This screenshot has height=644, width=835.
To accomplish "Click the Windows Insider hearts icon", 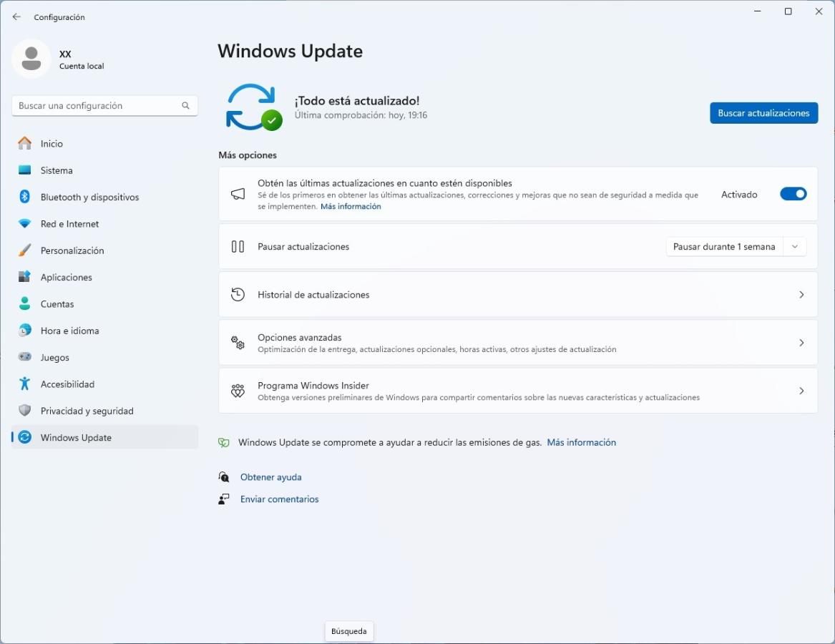I will click(x=238, y=391).
